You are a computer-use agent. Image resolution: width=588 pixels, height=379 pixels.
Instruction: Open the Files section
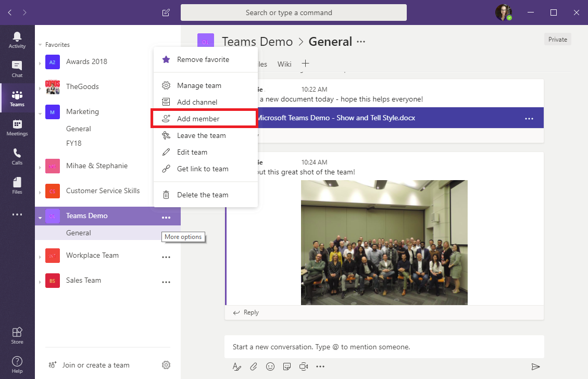click(17, 185)
